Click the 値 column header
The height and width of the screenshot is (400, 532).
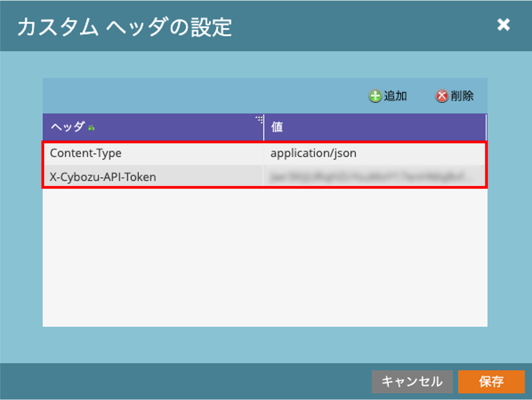(277, 127)
